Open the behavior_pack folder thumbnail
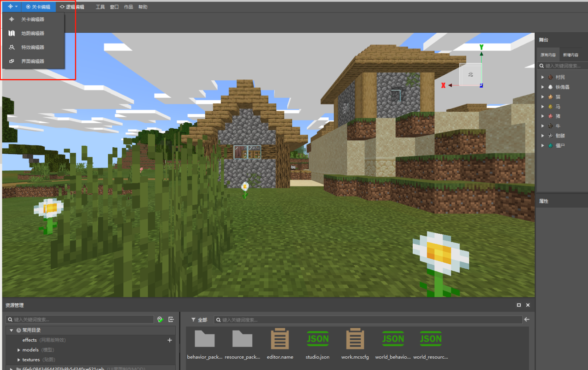The height and width of the screenshot is (370, 588). [x=205, y=339]
